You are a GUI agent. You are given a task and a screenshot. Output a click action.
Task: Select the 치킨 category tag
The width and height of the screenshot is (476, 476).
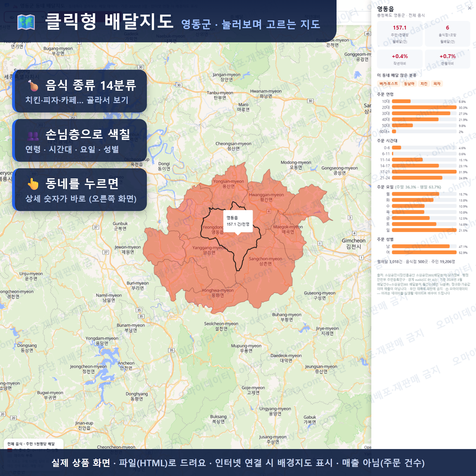[424, 84]
